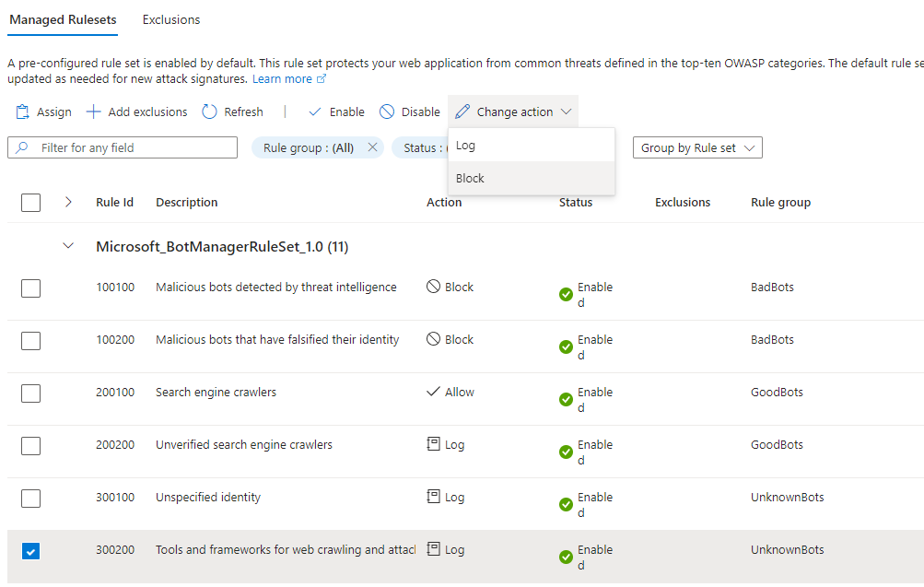This screenshot has height=587, width=924.
Task: Click the Refresh circular arrow icon
Action: coord(209,112)
